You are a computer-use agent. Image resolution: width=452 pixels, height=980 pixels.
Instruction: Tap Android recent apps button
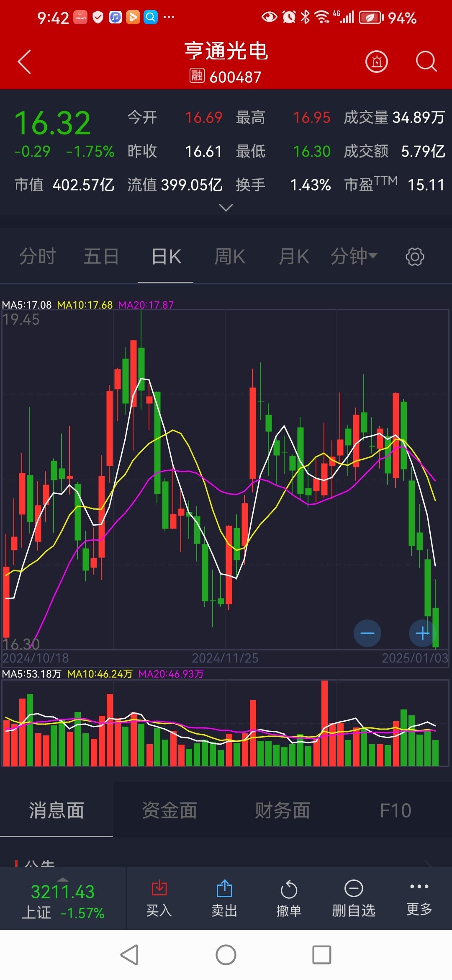click(322, 955)
